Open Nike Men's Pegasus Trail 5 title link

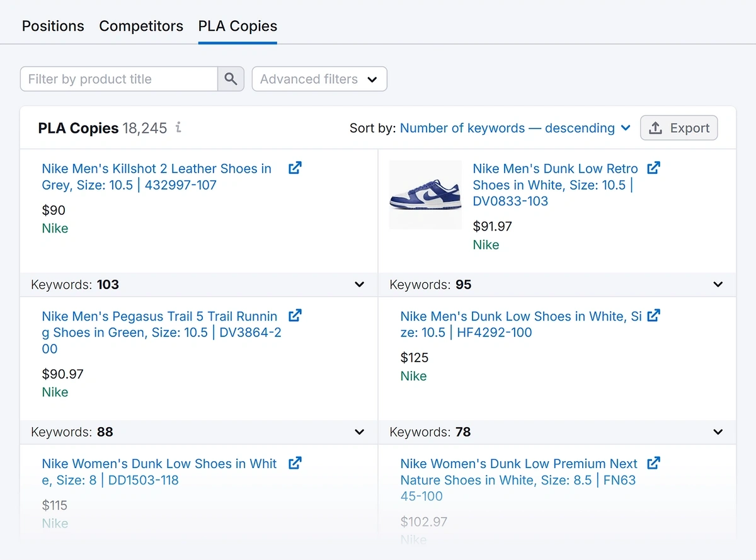(x=161, y=333)
